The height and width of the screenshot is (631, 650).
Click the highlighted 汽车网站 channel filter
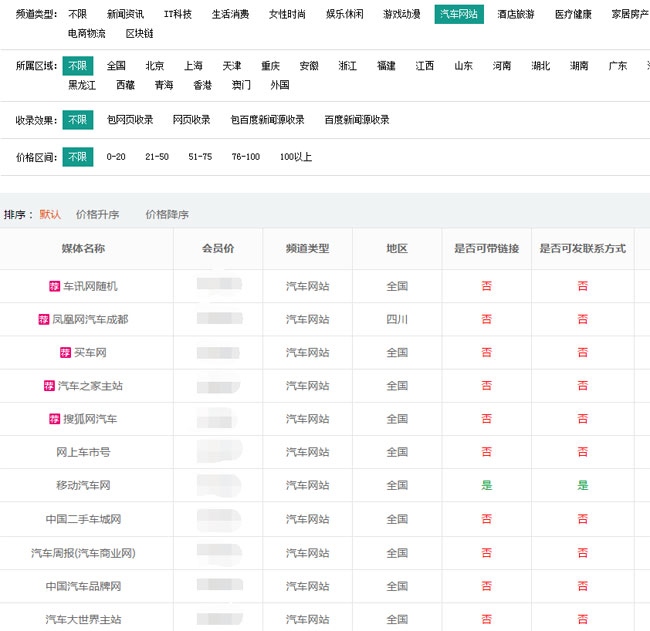pyautogui.click(x=459, y=15)
